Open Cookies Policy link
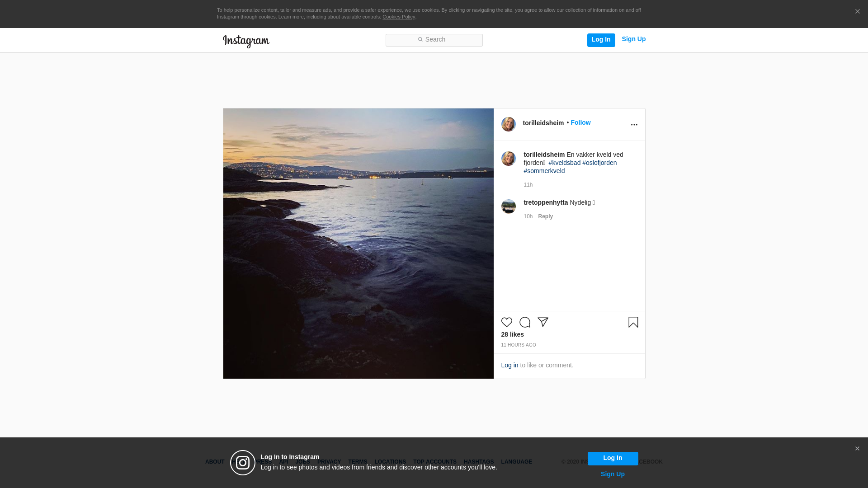The height and width of the screenshot is (488, 868). tap(398, 17)
